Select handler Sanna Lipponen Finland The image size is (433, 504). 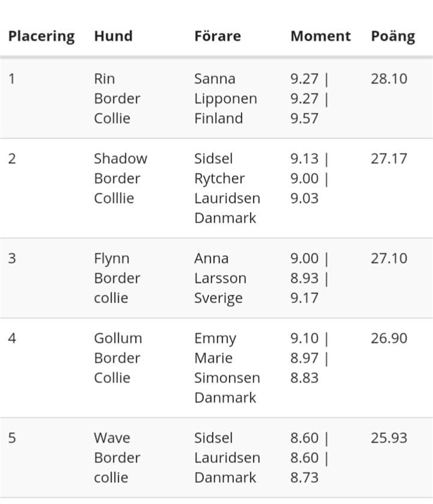pos(226,98)
